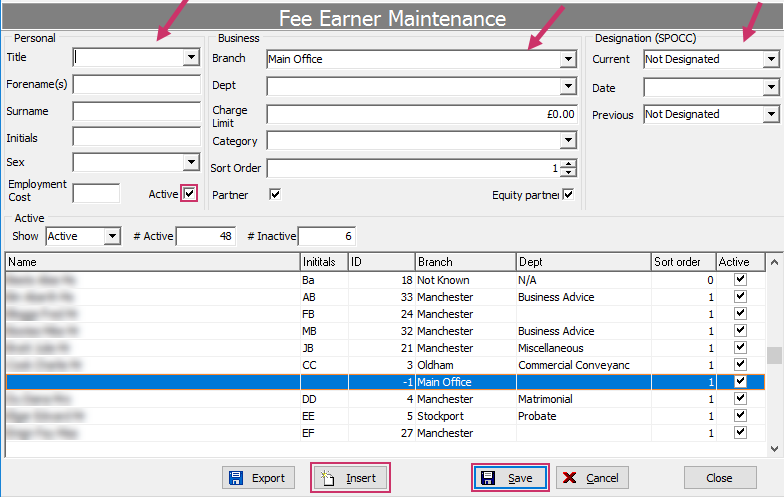
Task: Click the Export floppy disk icon
Action: [236, 478]
